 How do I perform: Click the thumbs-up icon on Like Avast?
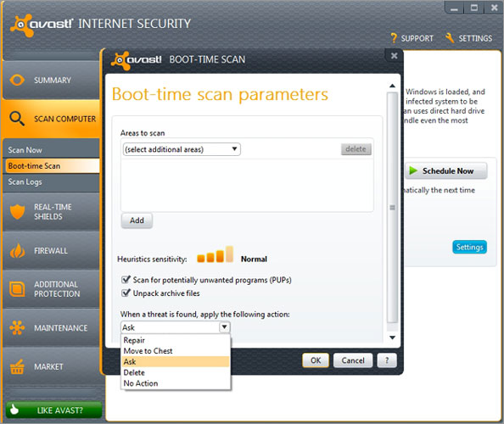pos(14,410)
